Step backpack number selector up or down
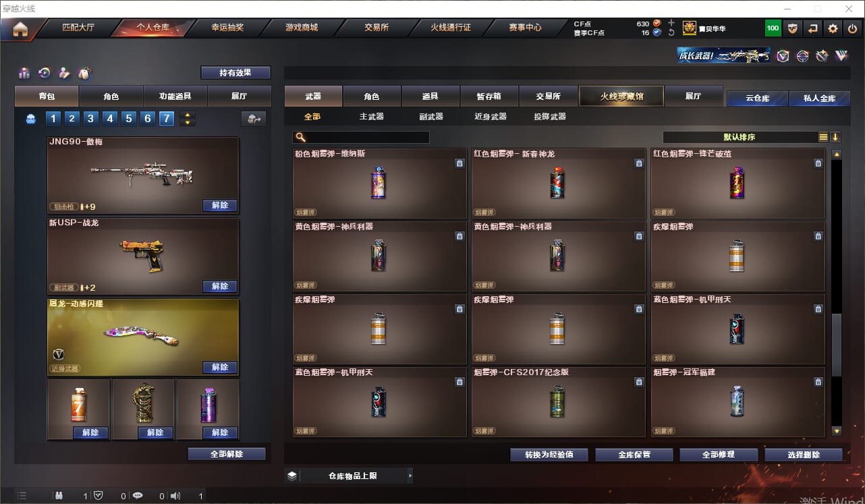This screenshot has width=865, height=504. click(x=188, y=119)
